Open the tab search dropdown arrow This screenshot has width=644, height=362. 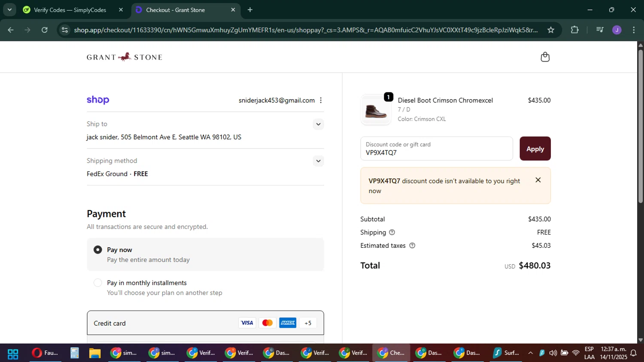(9, 10)
